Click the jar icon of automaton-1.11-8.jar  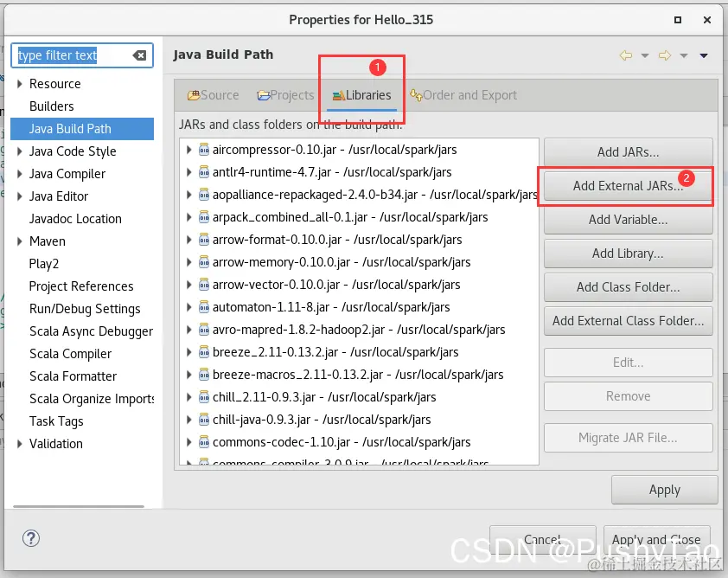pos(204,307)
